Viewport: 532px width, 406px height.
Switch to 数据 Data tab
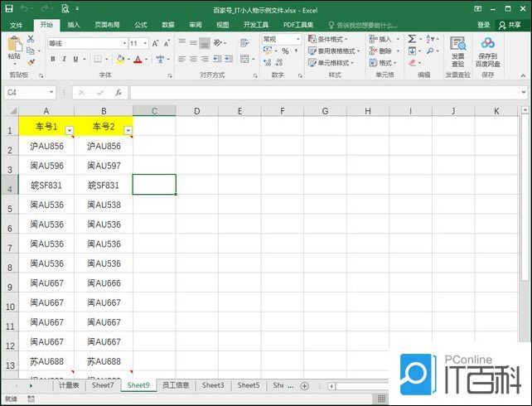(168, 25)
